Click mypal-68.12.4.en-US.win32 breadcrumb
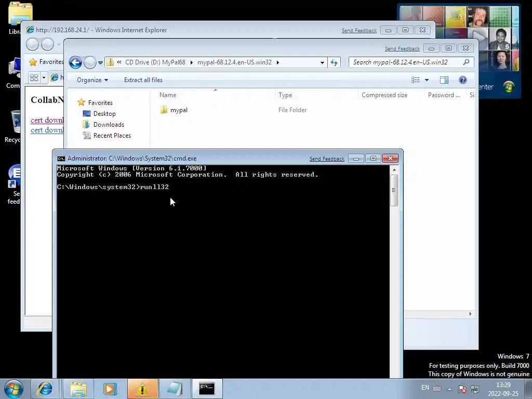Screen dimensions: 532x399 click(x=234, y=62)
